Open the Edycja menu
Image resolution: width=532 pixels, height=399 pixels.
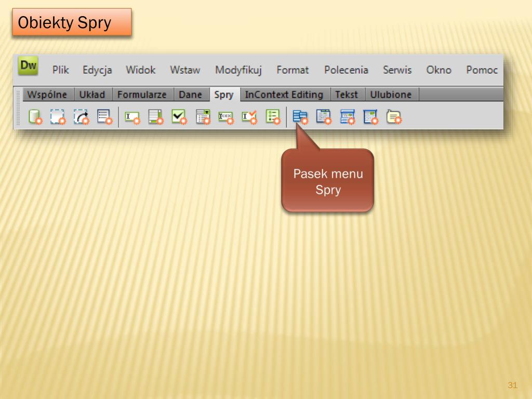point(97,70)
